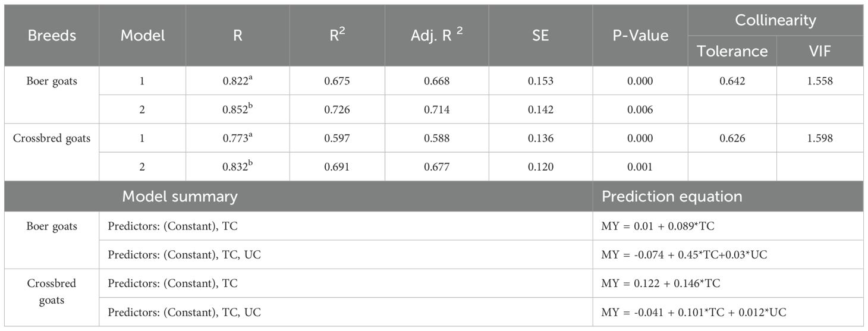Select the Model summary header

pos(180,197)
